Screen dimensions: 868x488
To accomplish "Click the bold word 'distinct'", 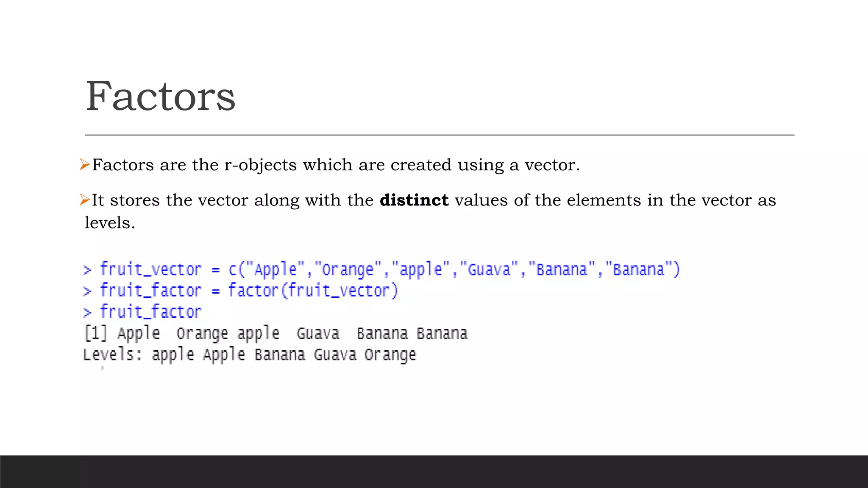I will coord(414,200).
